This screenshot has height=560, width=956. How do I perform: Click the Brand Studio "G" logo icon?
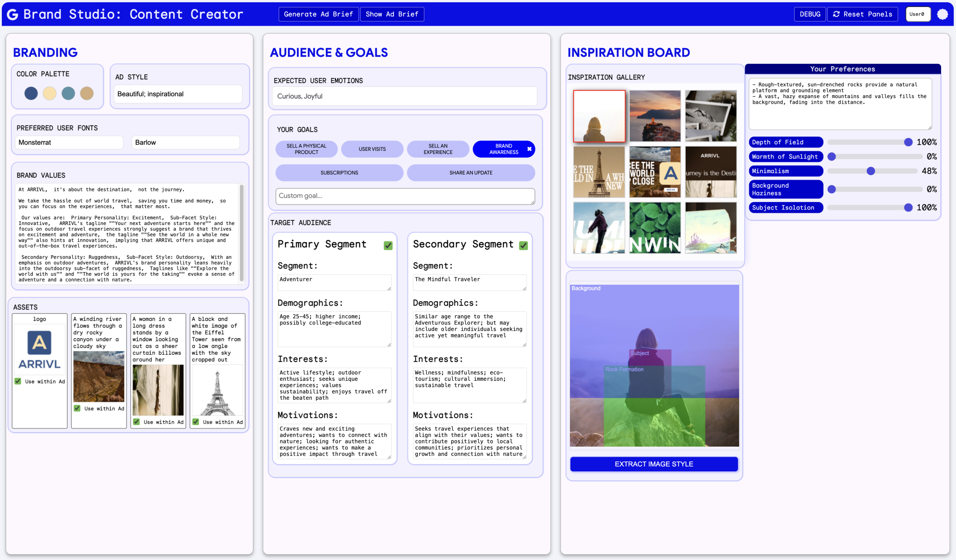pos(12,14)
